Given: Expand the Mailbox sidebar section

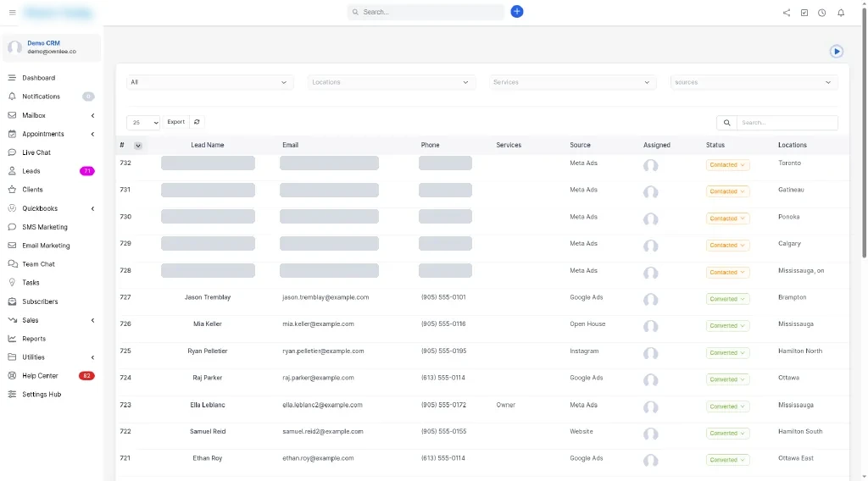Looking at the screenshot, I should pyautogui.click(x=51, y=115).
